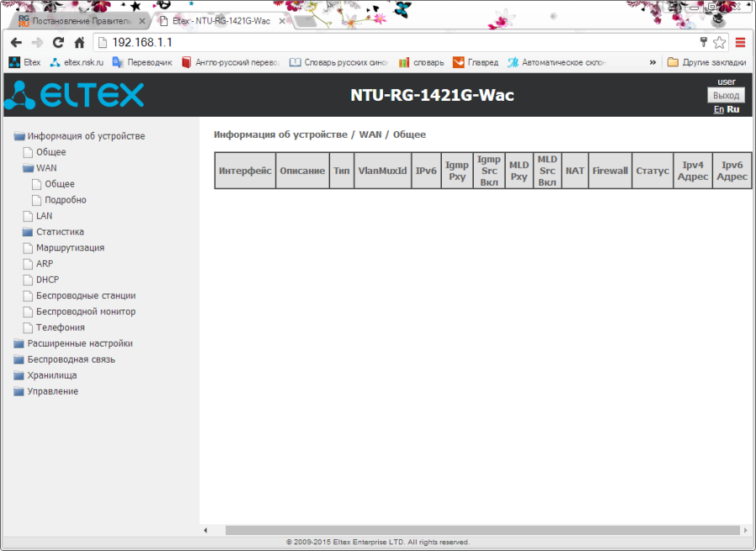This screenshot has height=551, width=756.
Task: Go back using the browser back arrow
Action: (x=16, y=43)
